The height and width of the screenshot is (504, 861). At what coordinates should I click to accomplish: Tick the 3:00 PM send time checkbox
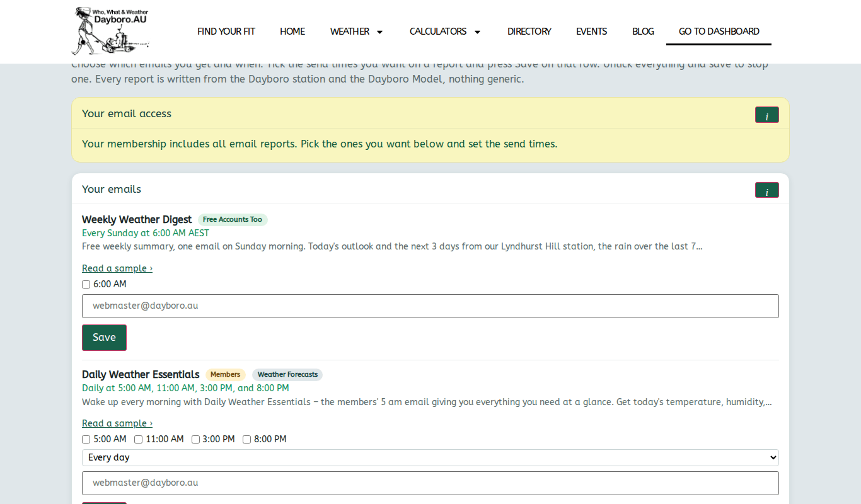[x=196, y=440]
